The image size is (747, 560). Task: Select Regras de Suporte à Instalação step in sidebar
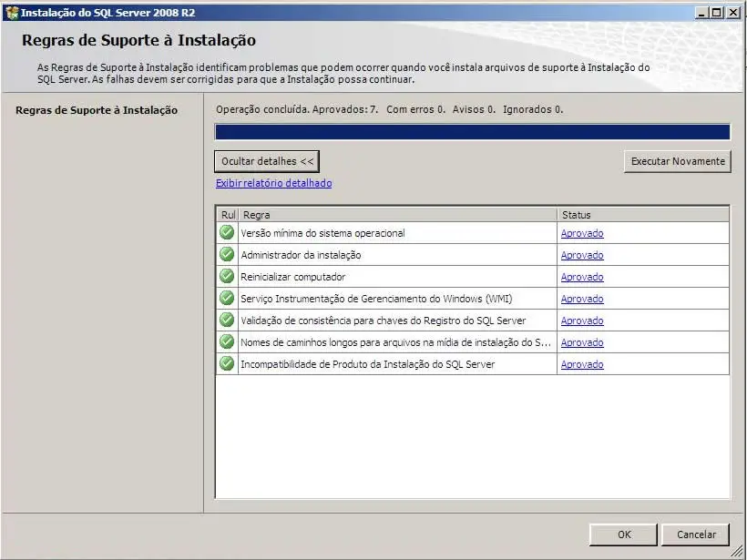pos(97,110)
